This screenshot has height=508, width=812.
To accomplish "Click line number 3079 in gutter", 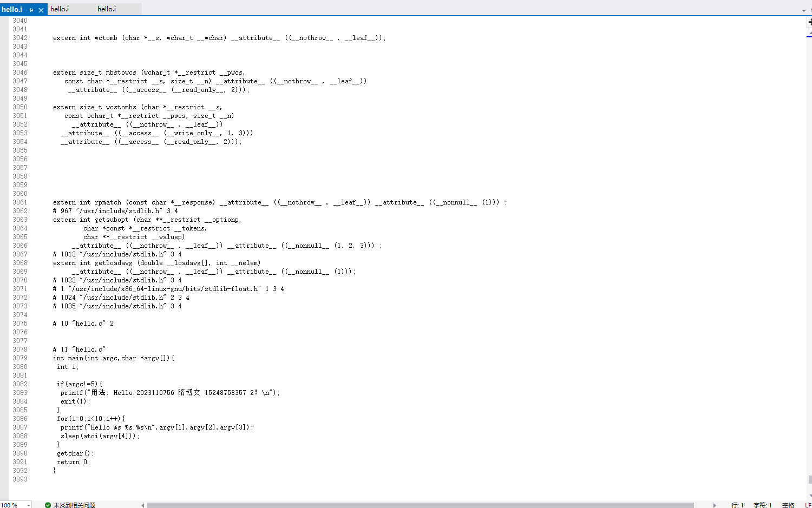I will click(20, 358).
